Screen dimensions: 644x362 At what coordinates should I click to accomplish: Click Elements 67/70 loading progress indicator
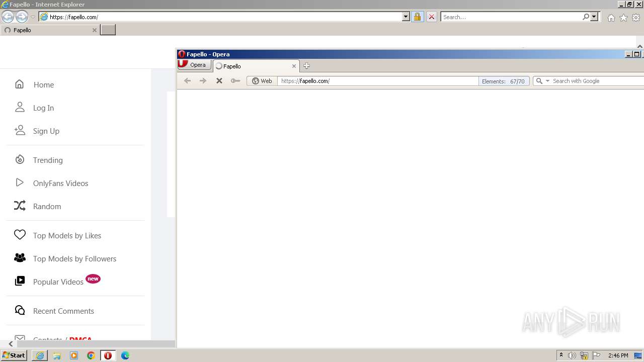(503, 81)
